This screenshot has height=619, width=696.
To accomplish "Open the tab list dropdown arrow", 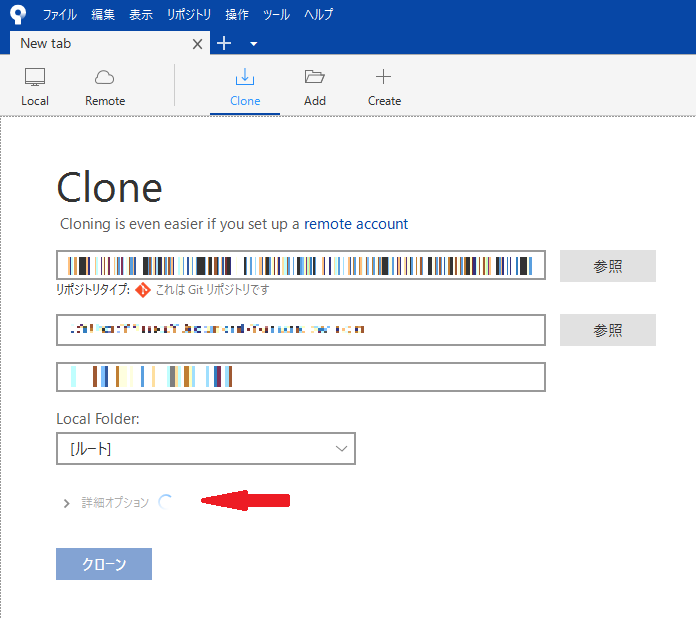I will (253, 44).
